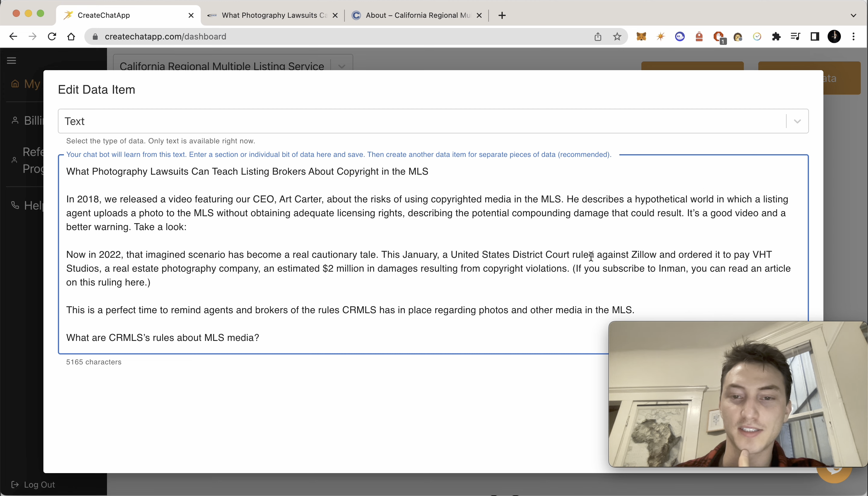Click inside the data item text area

(433, 254)
